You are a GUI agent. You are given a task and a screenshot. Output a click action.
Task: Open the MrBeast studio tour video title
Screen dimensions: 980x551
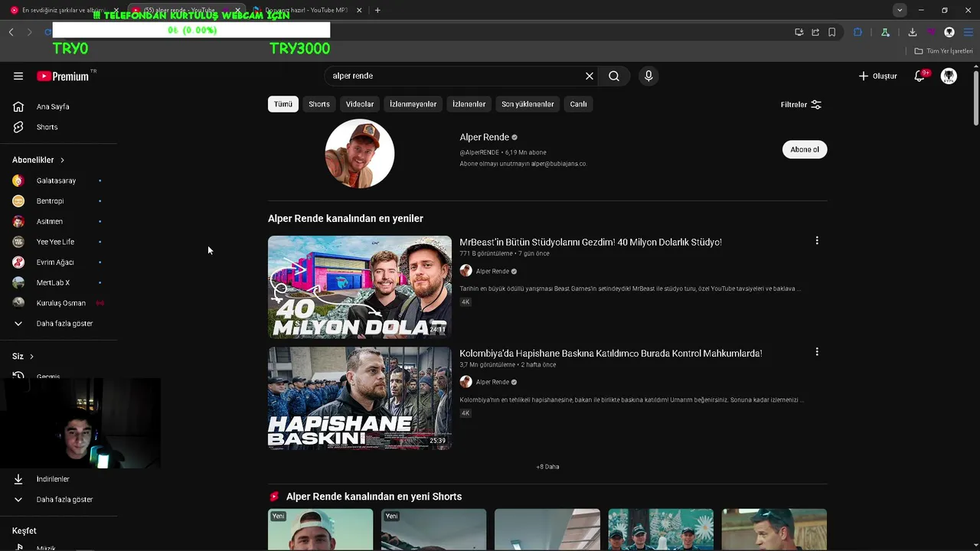click(590, 242)
